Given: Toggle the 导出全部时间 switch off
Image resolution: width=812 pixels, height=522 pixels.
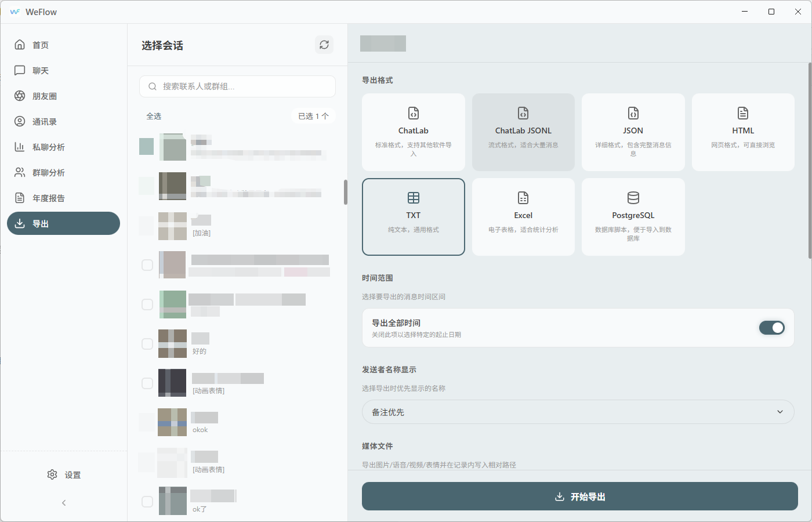Looking at the screenshot, I should [x=772, y=328].
